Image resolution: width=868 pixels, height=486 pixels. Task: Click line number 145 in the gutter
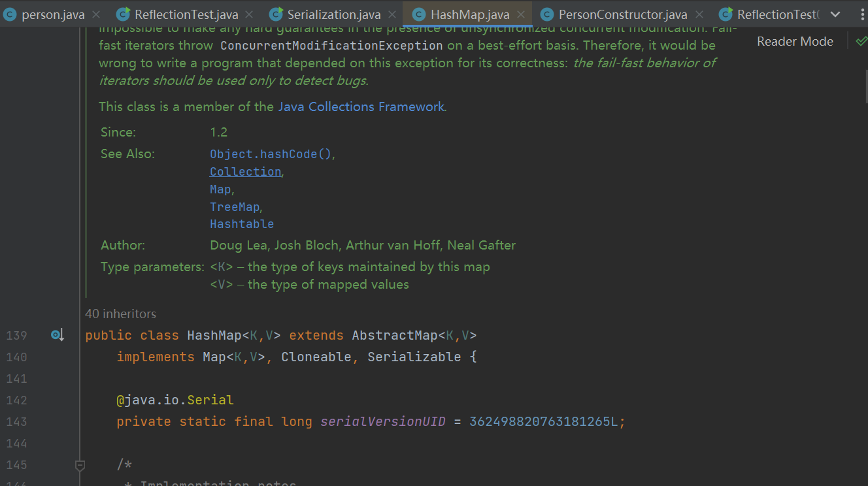tap(16, 464)
